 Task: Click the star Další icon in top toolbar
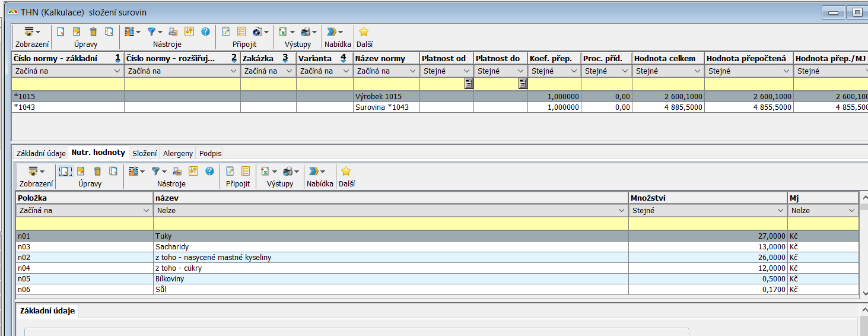pos(364,32)
